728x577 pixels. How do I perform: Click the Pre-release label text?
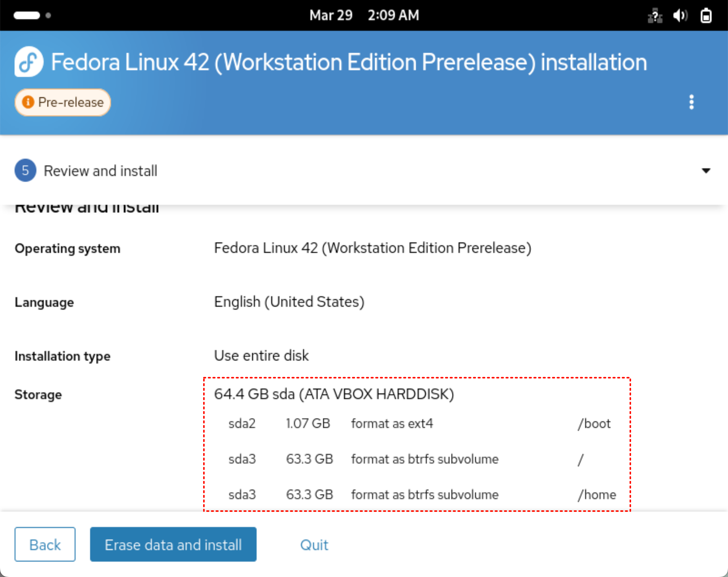click(71, 102)
